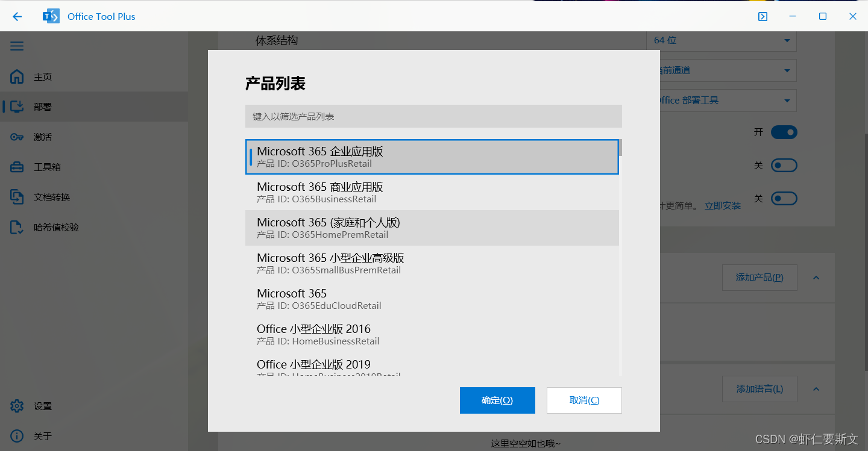The height and width of the screenshot is (451, 868).
Task: Open the 哈希值校验 section
Action: click(94, 227)
